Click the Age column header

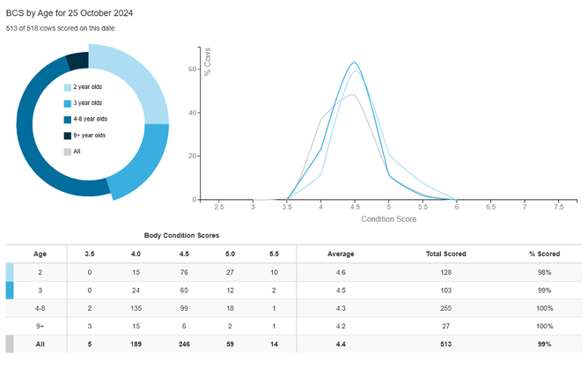38,254
